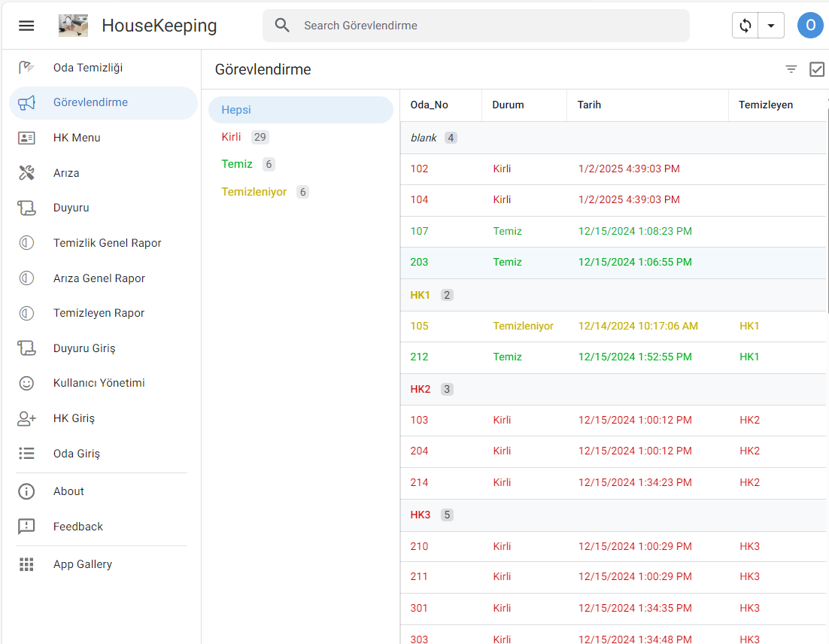Click the Duyuru Giriş scroll icon

click(x=26, y=348)
